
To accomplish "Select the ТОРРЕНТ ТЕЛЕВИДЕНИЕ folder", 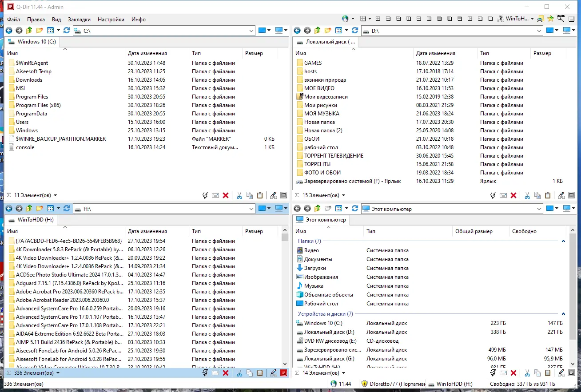I will point(334,156).
